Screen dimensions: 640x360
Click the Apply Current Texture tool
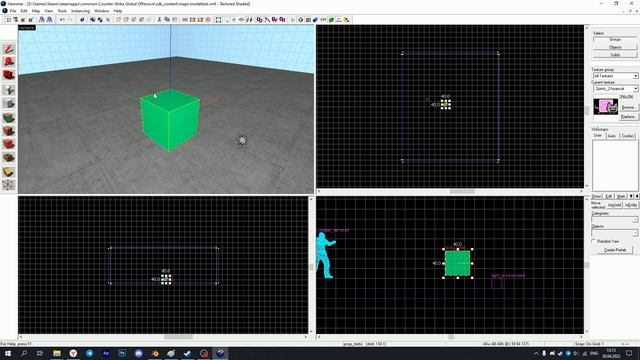(x=9, y=131)
